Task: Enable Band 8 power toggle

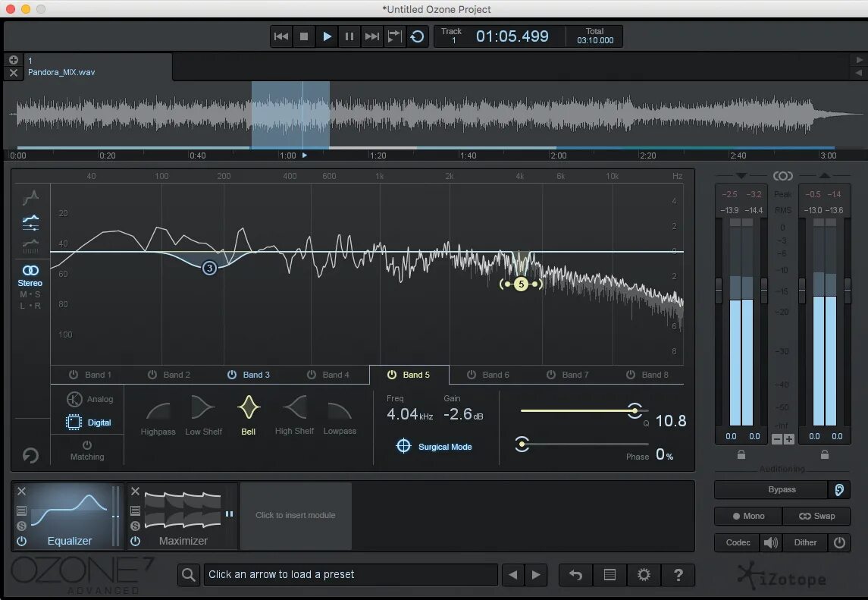Action: point(631,375)
